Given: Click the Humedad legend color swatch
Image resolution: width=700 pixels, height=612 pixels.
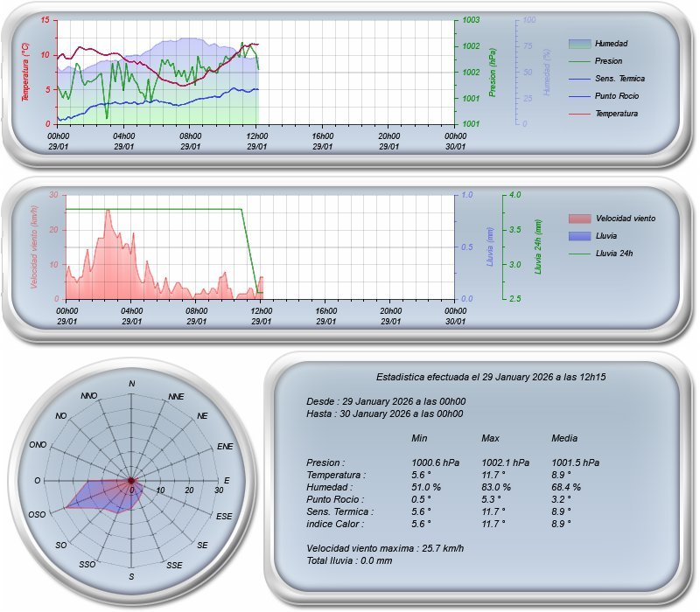Looking at the screenshot, I should tap(579, 43).
